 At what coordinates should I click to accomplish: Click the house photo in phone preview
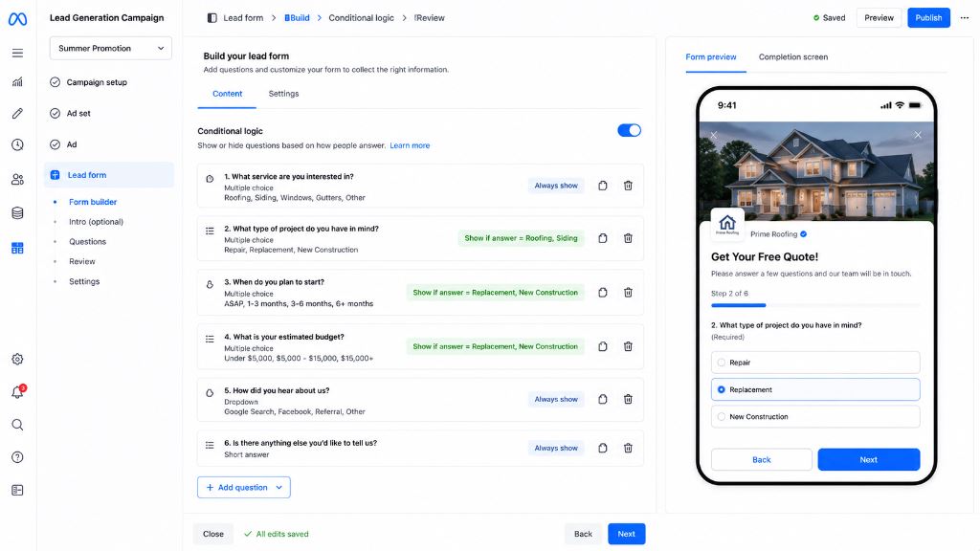[816, 171]
